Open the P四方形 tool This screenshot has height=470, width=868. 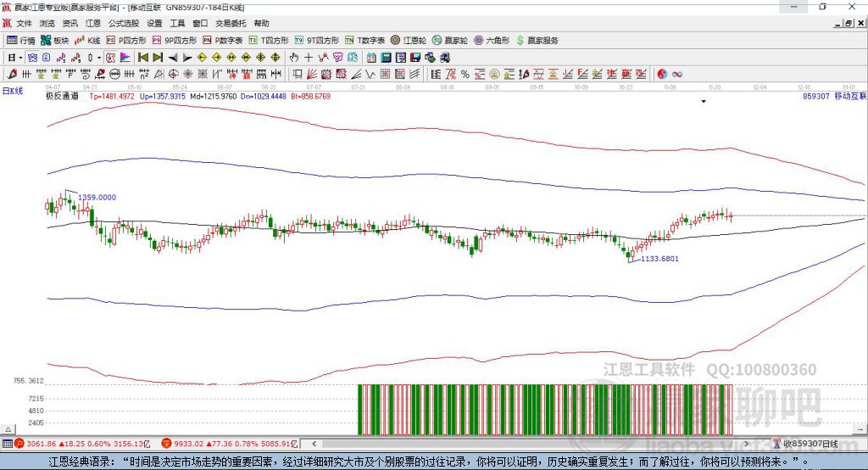(126, 41)
